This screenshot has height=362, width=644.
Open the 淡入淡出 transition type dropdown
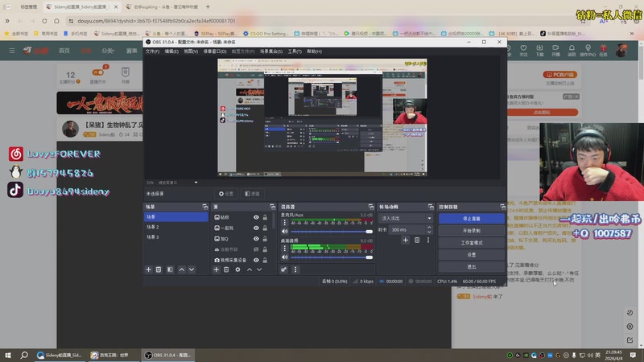click(406, 218)
